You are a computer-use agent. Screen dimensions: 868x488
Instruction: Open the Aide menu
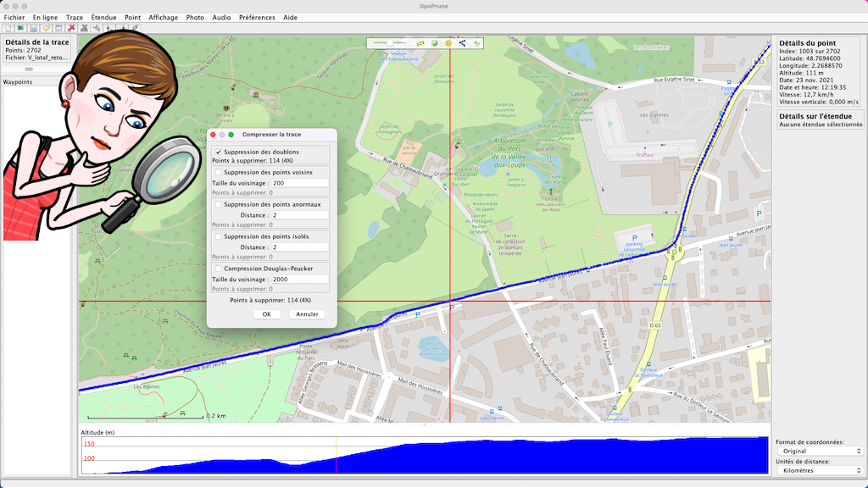290,18
